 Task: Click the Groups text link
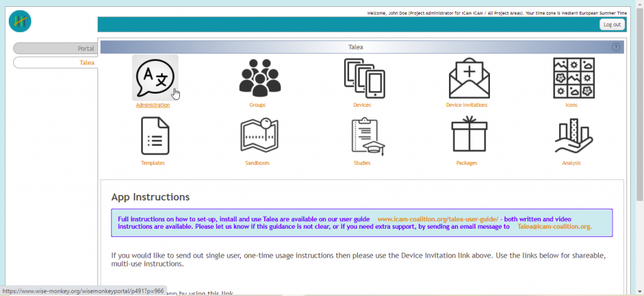click(257, 105)
